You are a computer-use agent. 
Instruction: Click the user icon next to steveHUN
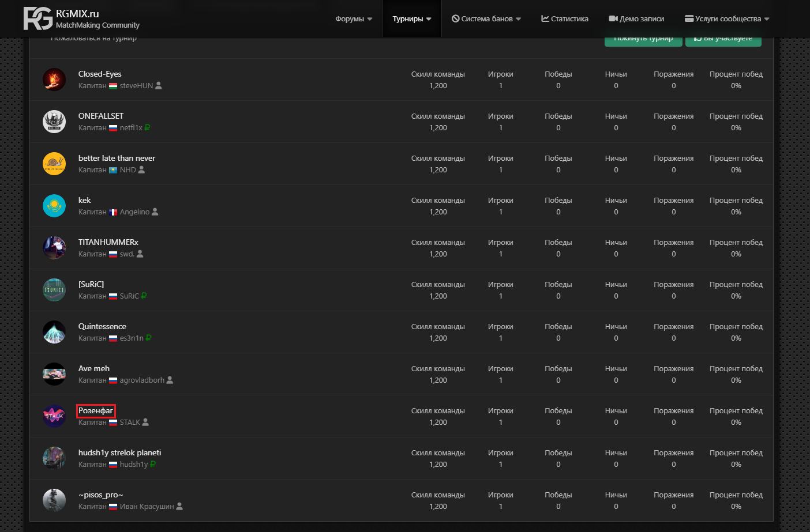(159, 85)
